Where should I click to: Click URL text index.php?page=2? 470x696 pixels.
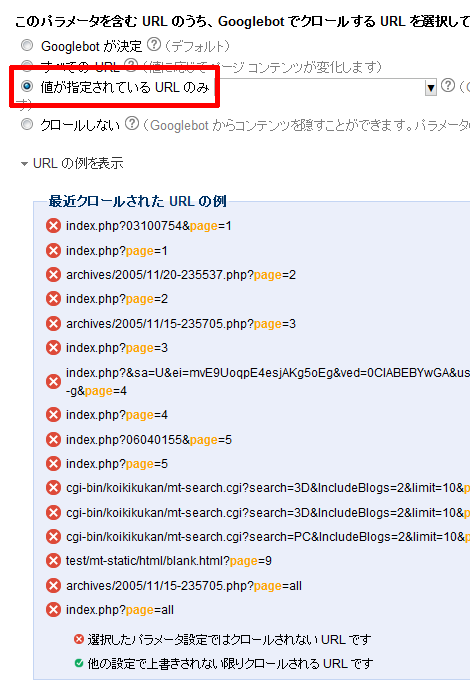[117, 299]
